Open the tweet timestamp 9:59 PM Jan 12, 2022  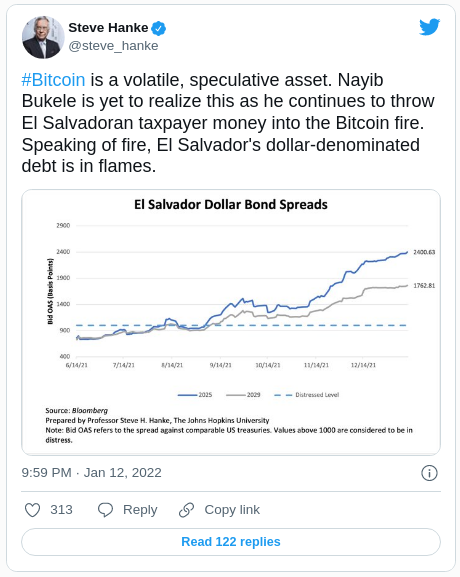[x=91, y=472]
